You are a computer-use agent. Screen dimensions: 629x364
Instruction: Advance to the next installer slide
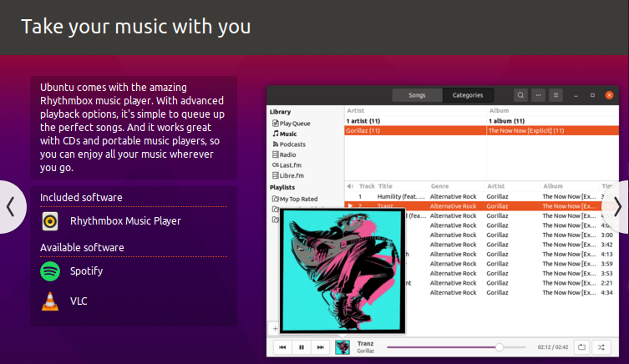(x=618, y=206)
